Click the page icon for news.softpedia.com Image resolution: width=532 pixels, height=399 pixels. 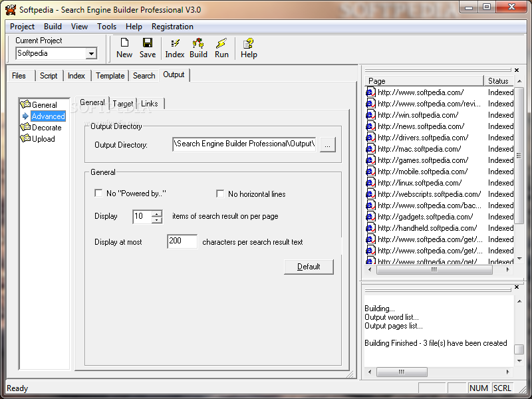pyautogui.click(x=370, y=126)
